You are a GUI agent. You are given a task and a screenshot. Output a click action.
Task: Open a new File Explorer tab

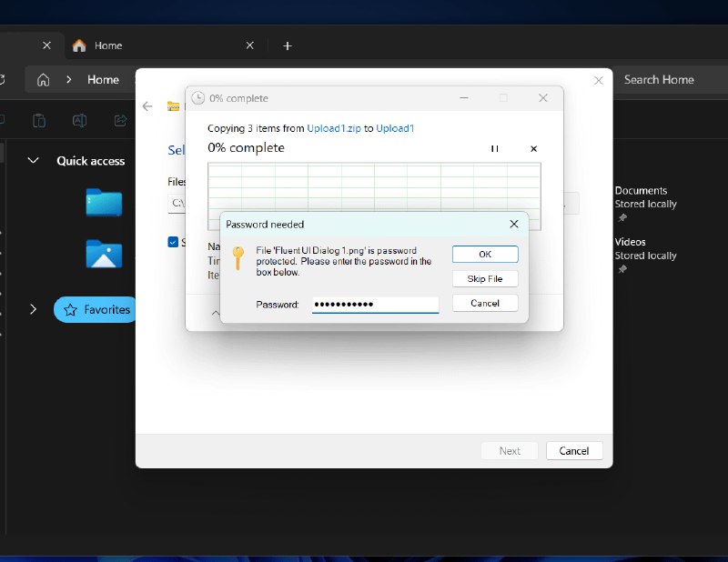click(288, 46)
